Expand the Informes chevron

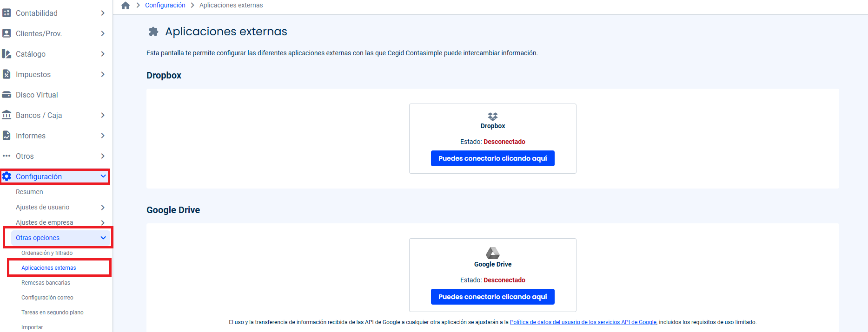[x=103, y=136]
